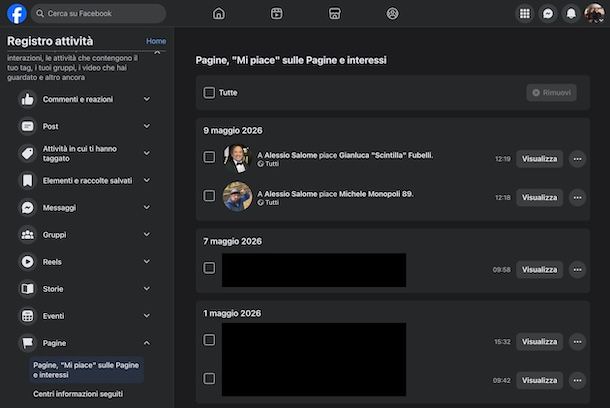Click Visualizza for the 09:58 entry
Viewport: 610px width, 408px height.
[540, 270]
